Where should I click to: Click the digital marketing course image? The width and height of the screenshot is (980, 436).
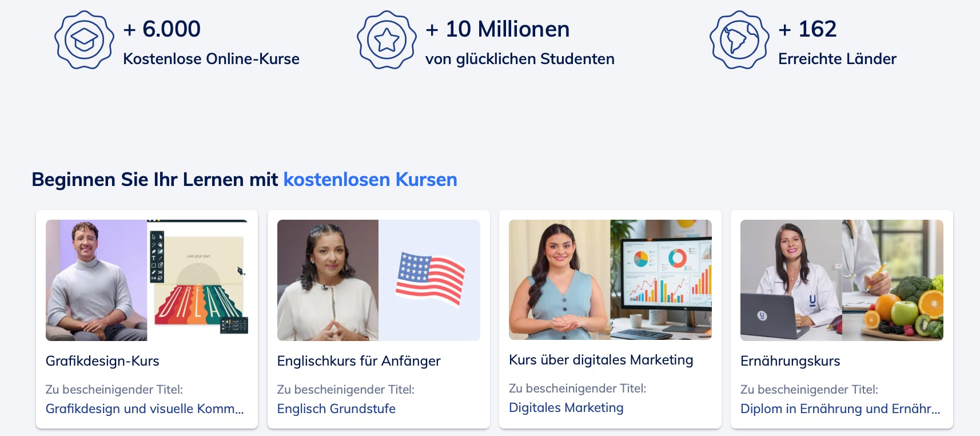pos(610,280)
